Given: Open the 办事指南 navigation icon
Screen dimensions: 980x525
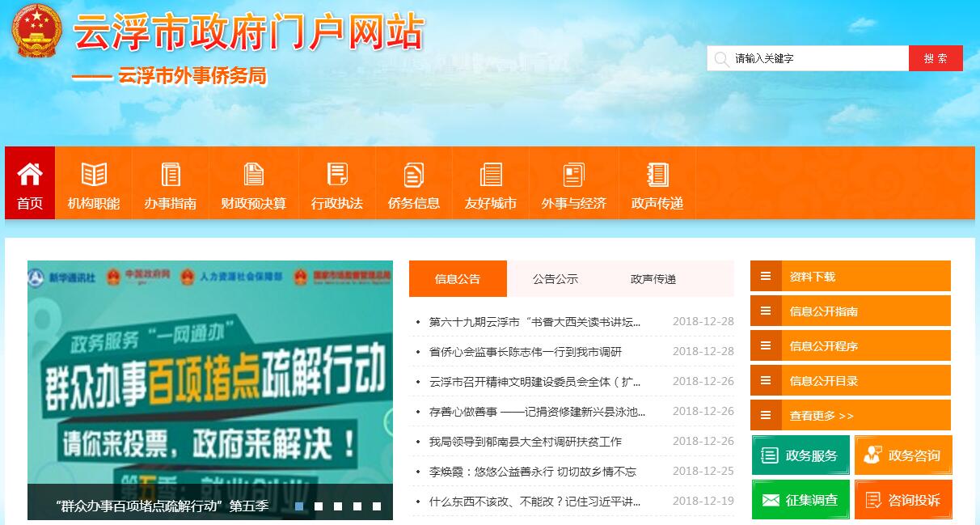Looking at the screenshot, I should (171, 174).
